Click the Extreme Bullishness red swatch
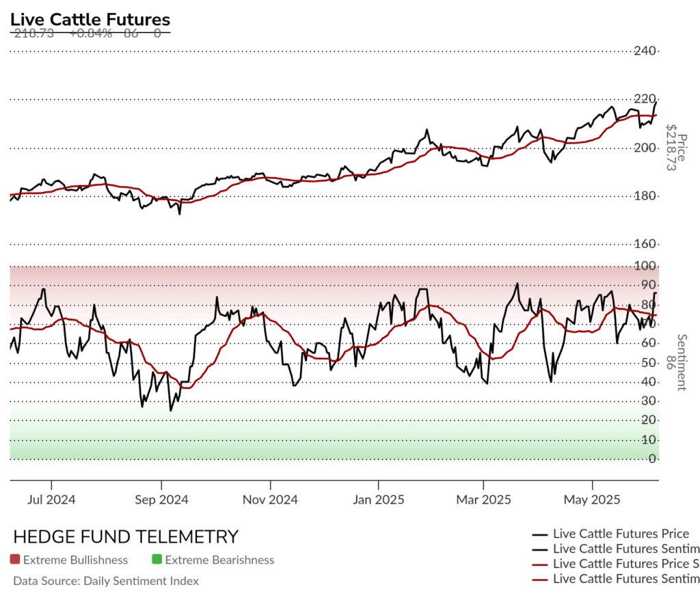 [15, 559]
